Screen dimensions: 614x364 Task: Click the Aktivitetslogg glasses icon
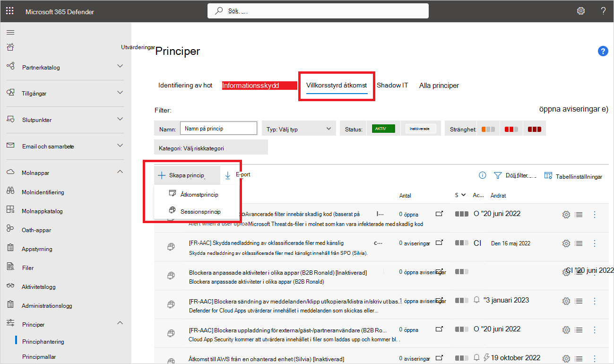10,286
